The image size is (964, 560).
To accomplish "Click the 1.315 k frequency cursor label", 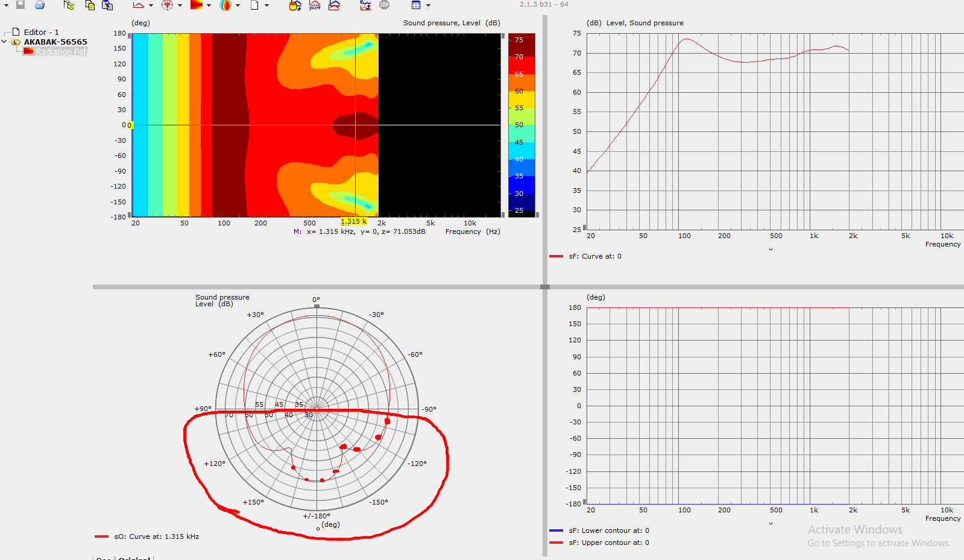I will click(x=354, y=221).
